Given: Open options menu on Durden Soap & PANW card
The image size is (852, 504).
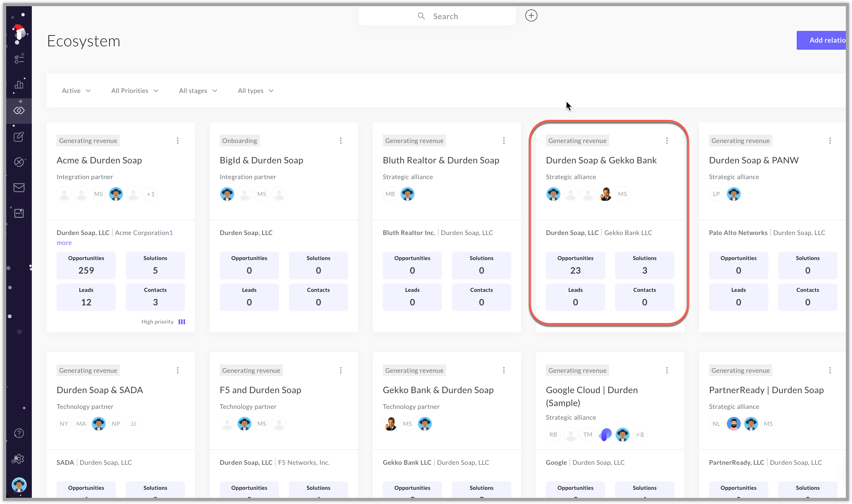Looking at the screenshot, I should click(x=830, y=140).
